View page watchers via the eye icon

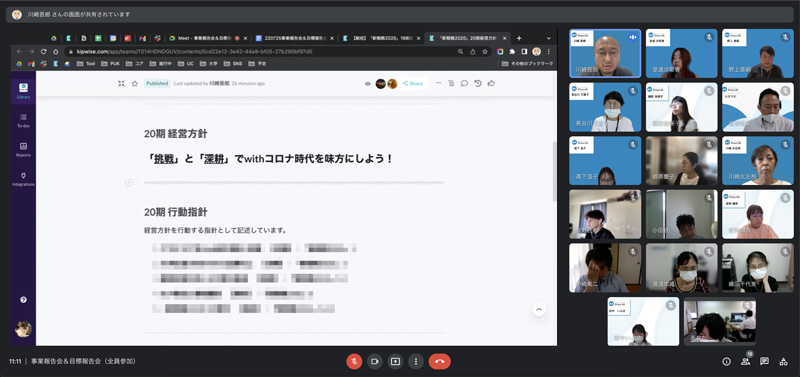point(367,84)
